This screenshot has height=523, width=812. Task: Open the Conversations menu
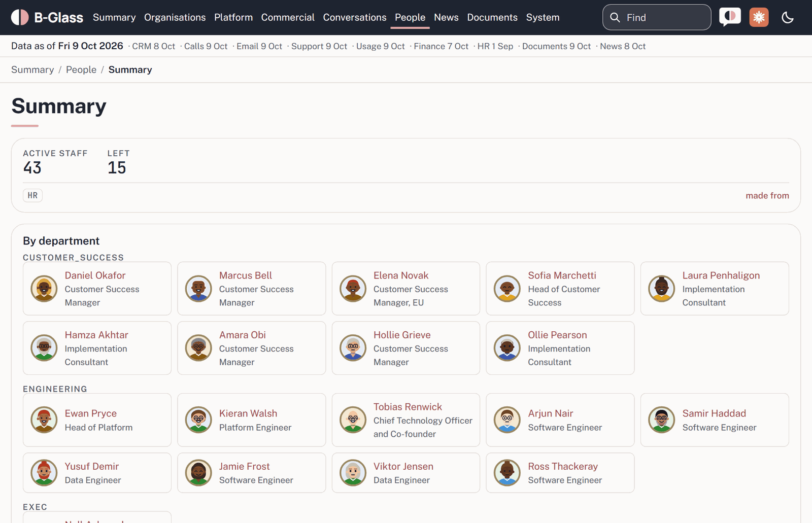355,17
